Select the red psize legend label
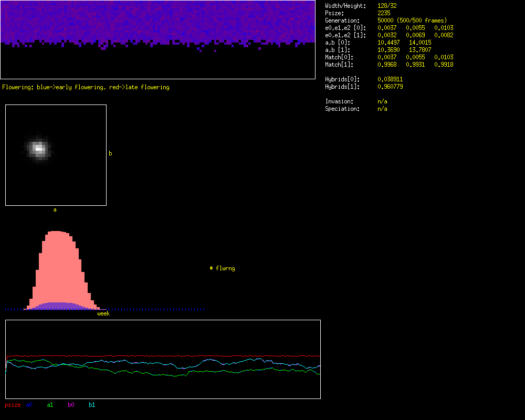Image resolution: width=525 pixels, height=420 pixels. tap(13, 405)
